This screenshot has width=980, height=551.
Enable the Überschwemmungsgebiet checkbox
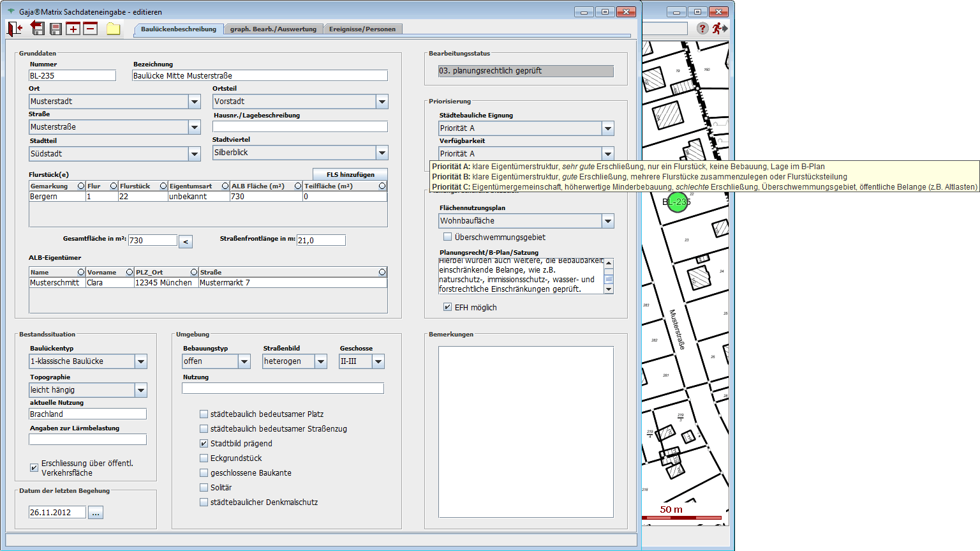click(447, 237)
